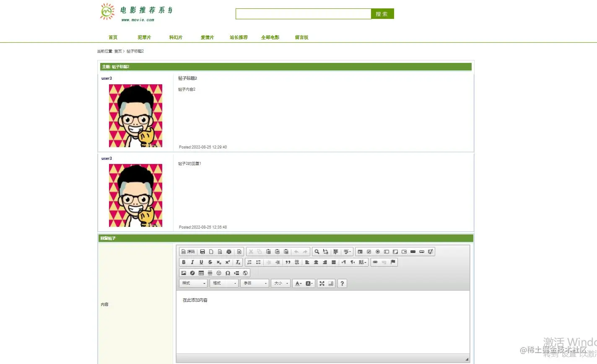Open the background color picker
Viewport: 597px width, 364px height.
309,283
